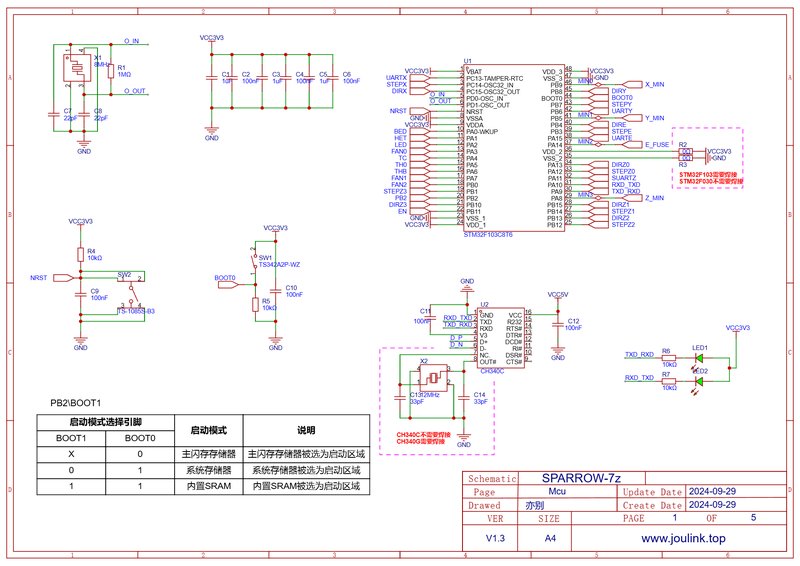Viewport: 800px width, 566px height.
Task: Click table header 说明
Action: [x=306, y=430]
